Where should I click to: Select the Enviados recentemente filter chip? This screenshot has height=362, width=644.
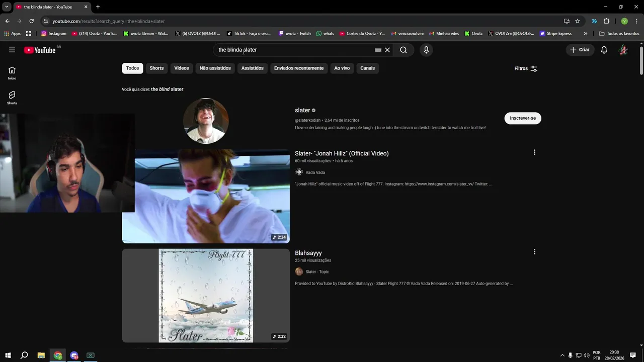tap(299, 68)
